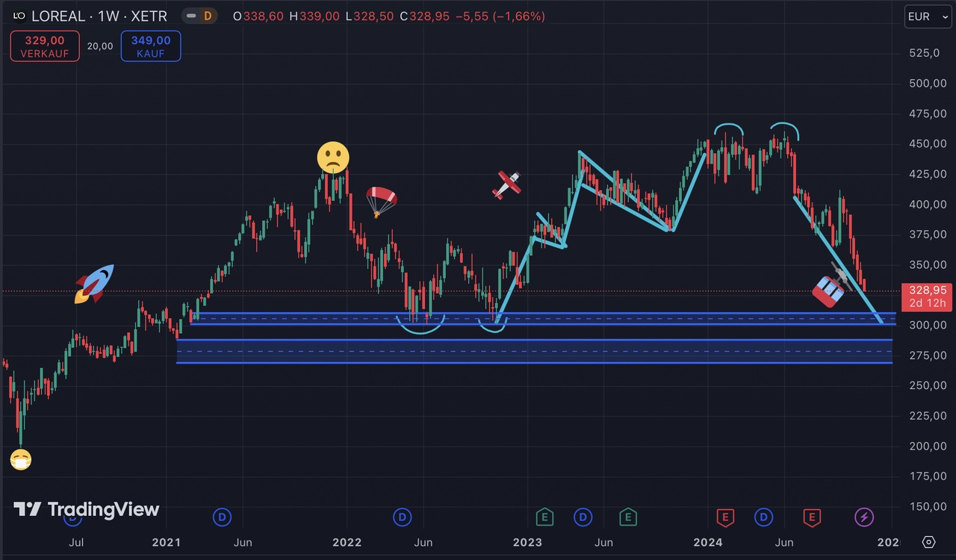The width and height of the screenshot is (956, 560).
Task: Click the 2021 time axis label
Action: coord(167,542)
